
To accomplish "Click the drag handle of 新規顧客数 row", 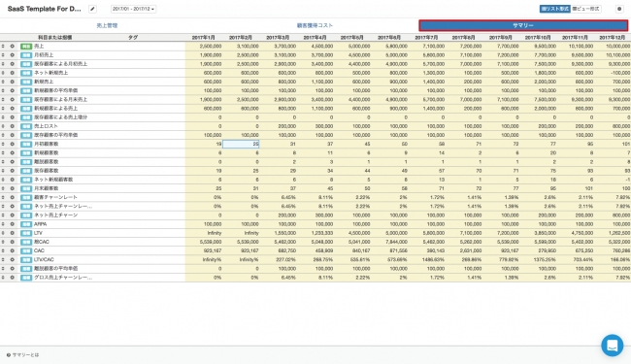I will [3, 152].
